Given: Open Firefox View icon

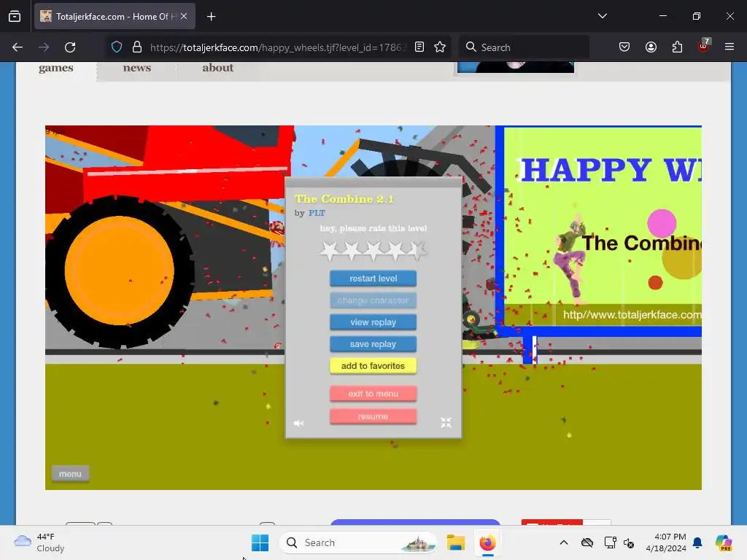Looking at the screenshot, I should [15, 16].
